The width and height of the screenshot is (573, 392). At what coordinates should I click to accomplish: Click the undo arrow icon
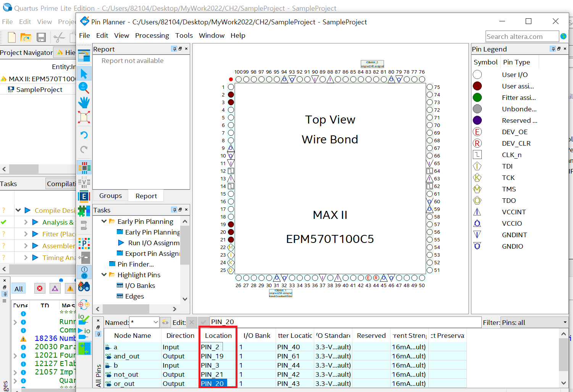[x=84, y=135]
